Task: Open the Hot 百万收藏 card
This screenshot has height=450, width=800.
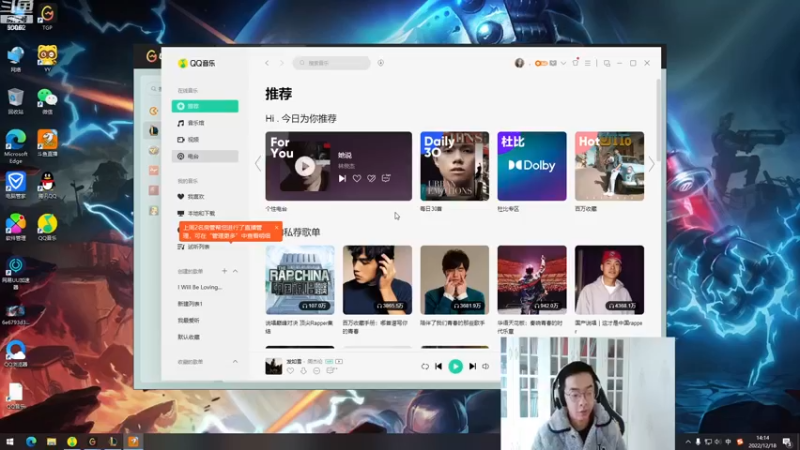Action: [x=609, y=166]
